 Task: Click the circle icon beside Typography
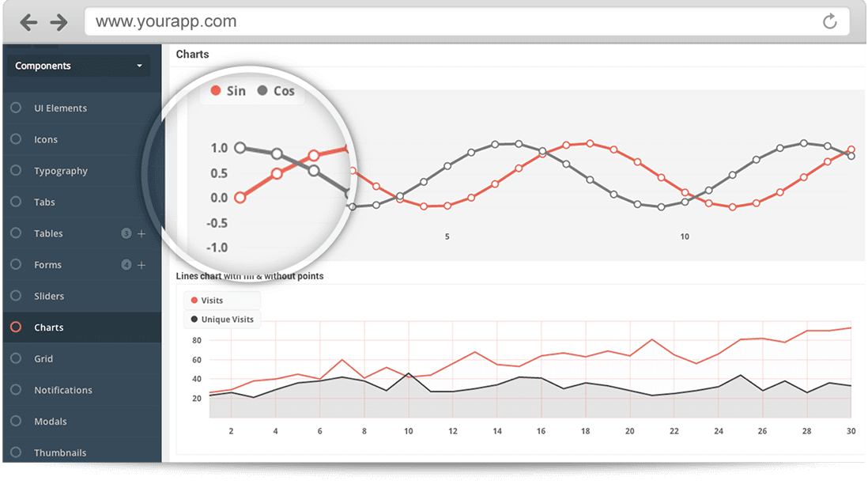point(16,171)
